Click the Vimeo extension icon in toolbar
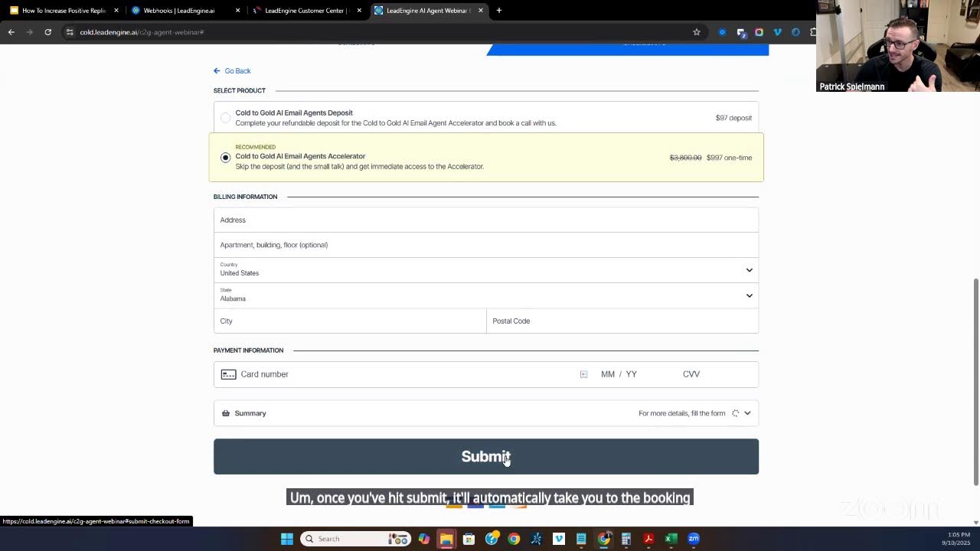Image resolution: width=980 pixels, height=551 pixels. [x=777, y=32]
